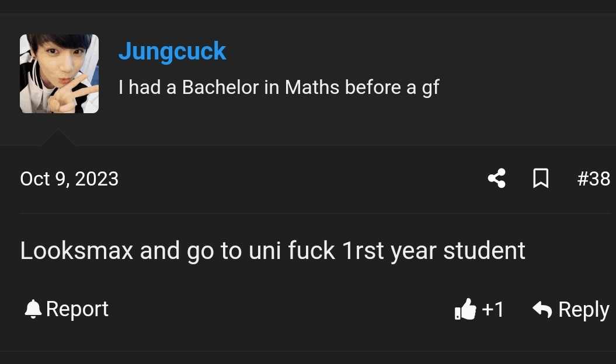Open Jungcuck's profile via the username link

pos(172,51)
